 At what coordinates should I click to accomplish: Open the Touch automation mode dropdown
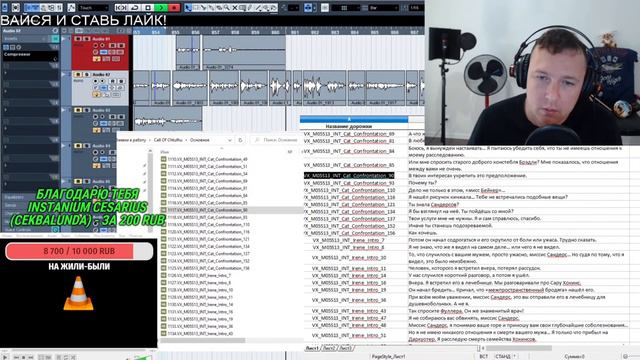tap(93, 8)
